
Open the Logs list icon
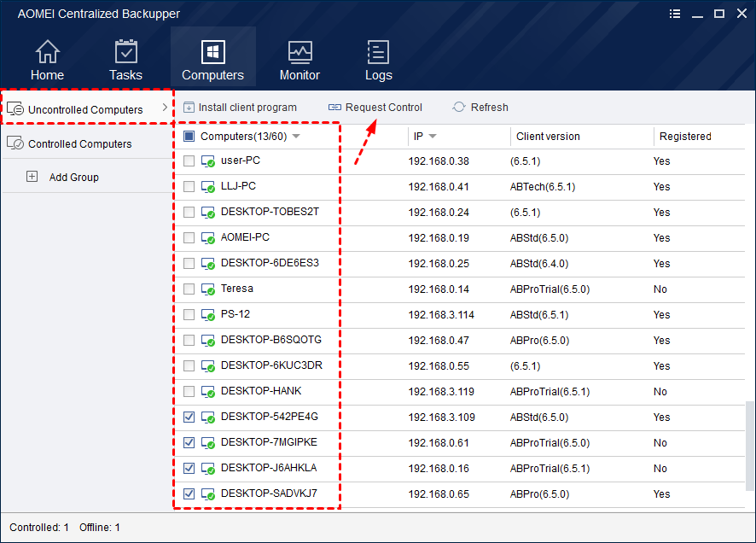tap(378, 51)
